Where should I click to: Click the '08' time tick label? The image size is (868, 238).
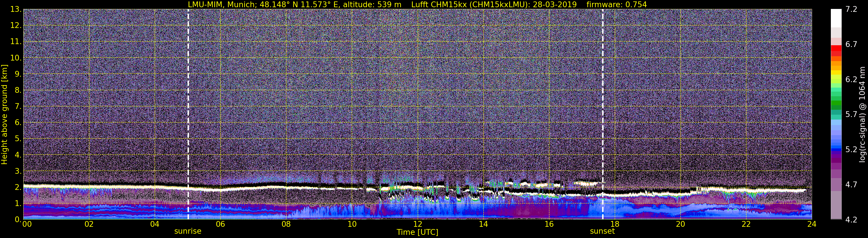pyautogui.click(x=286, y=224)
